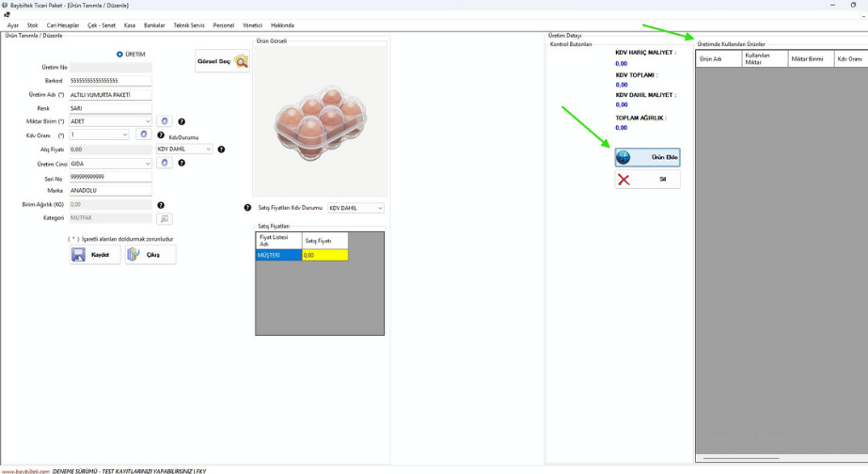This screenshot has width=868, height=474.
Task: Click the Ürün Ekle button
Action: [647, 157]
